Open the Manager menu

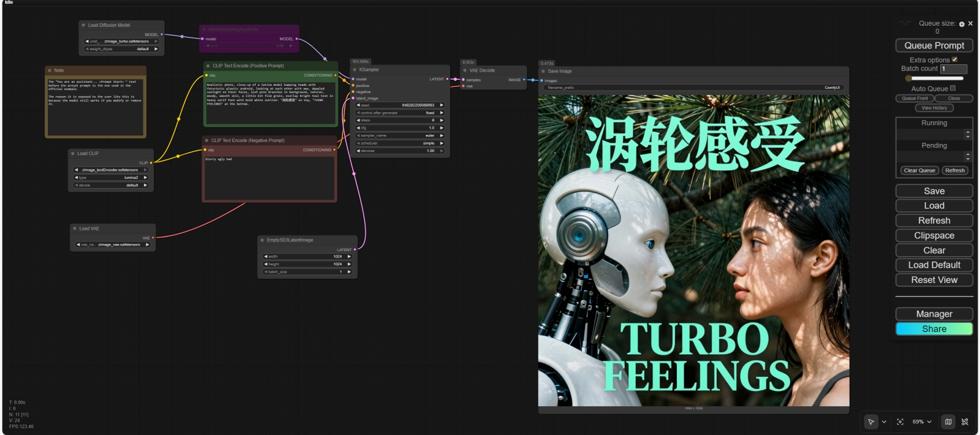933,314
